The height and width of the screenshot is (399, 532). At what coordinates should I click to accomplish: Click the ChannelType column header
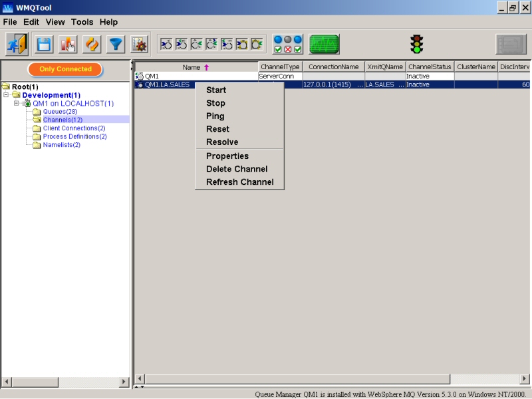[280, 67]
